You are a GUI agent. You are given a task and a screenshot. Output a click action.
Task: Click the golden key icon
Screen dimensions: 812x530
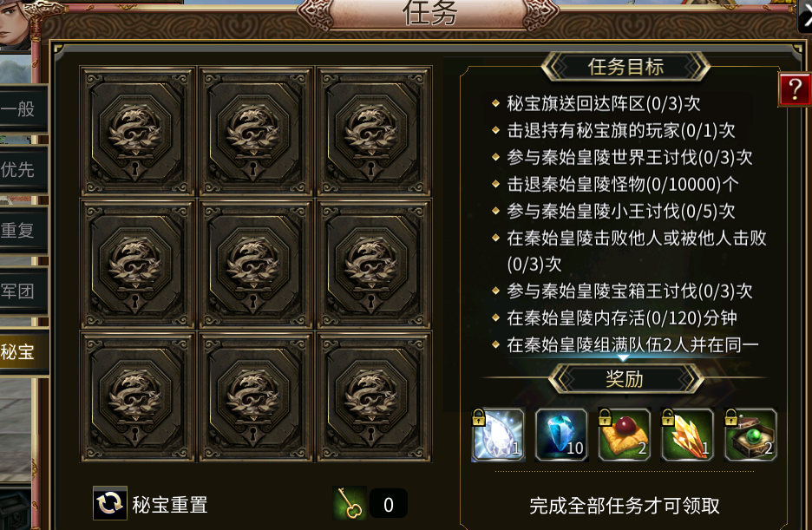pyautogui.click(x=350, y=503)
